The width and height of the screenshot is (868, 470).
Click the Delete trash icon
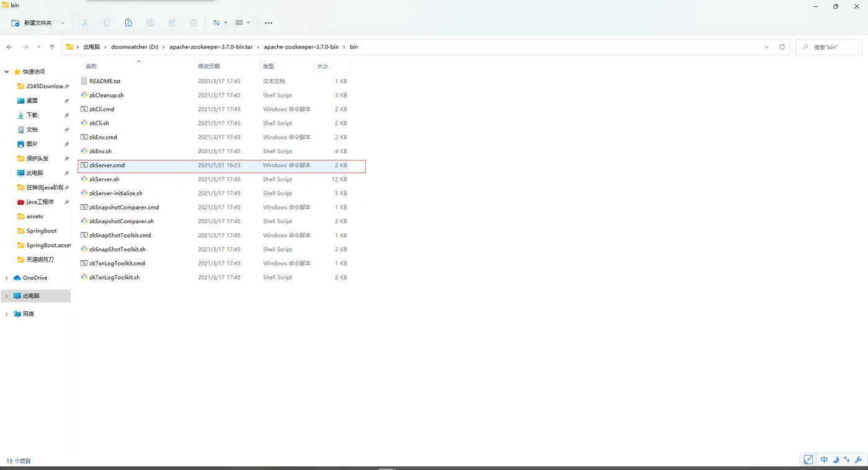point(193,23)
